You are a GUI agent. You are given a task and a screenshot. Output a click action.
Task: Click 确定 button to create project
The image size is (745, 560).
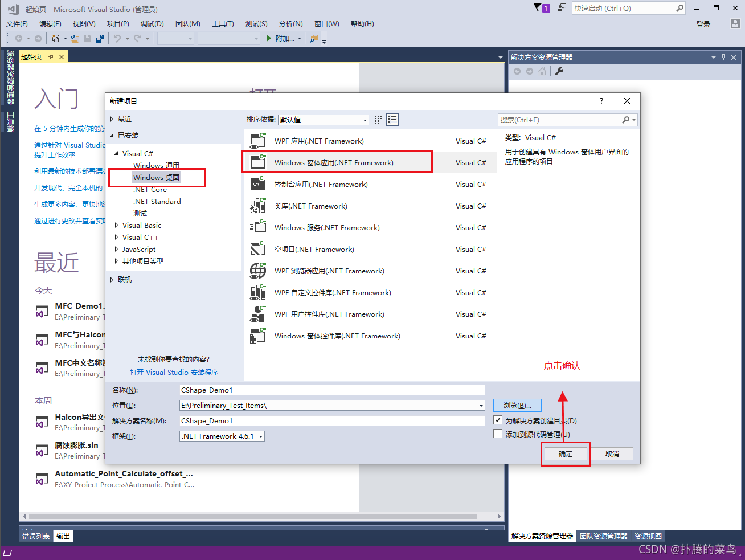566,454
